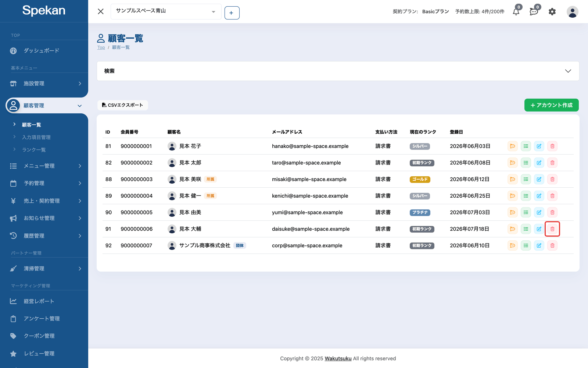The width and height of the screenshot is (588, 368).
Task: Open the message icon for 見本 美咲
Action: (x=513, y=179)
